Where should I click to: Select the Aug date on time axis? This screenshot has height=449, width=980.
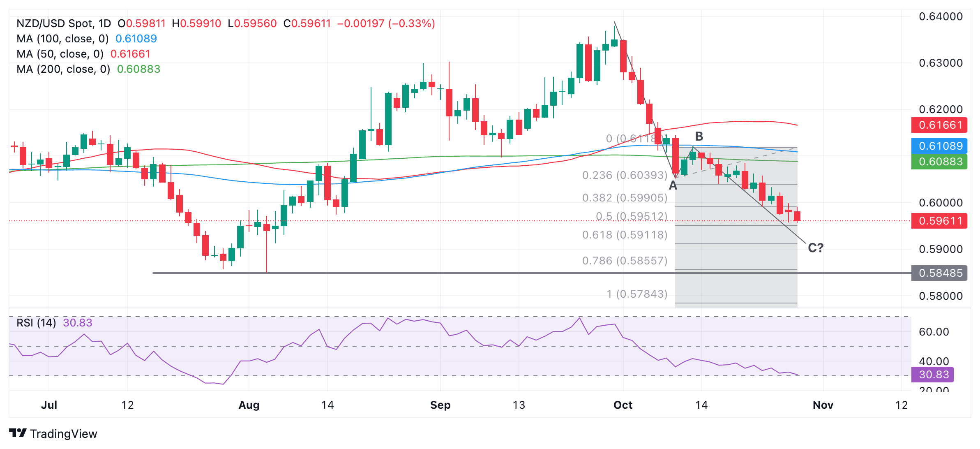249,405
